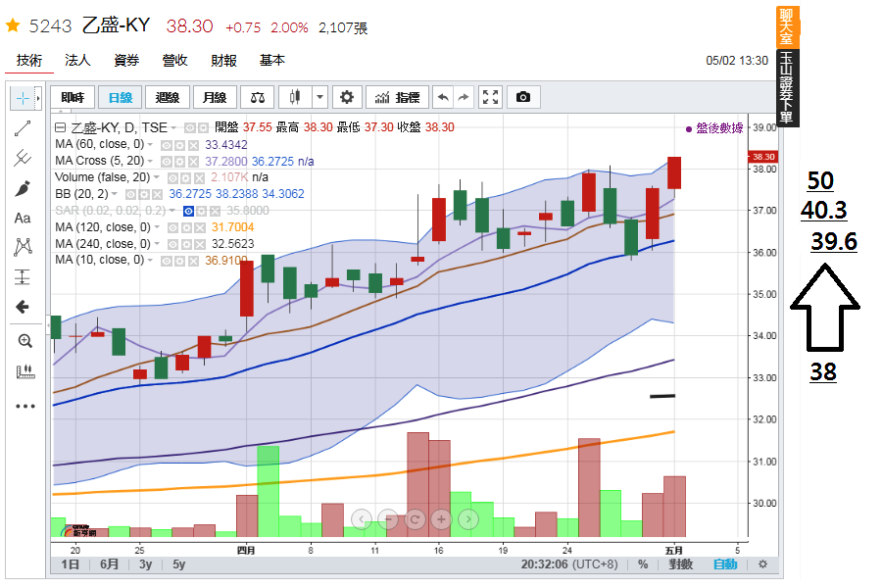Enter fullscreen chart mode
882x588 pixels.
click(x=490, y=97)
